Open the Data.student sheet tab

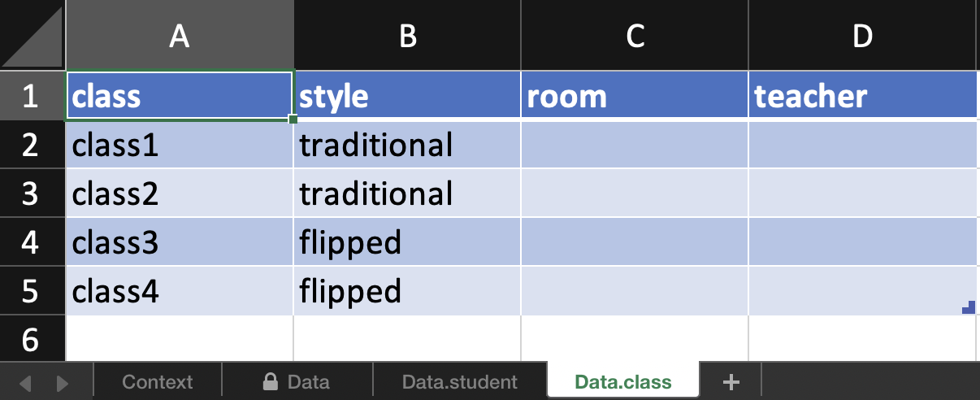[460, 381]
